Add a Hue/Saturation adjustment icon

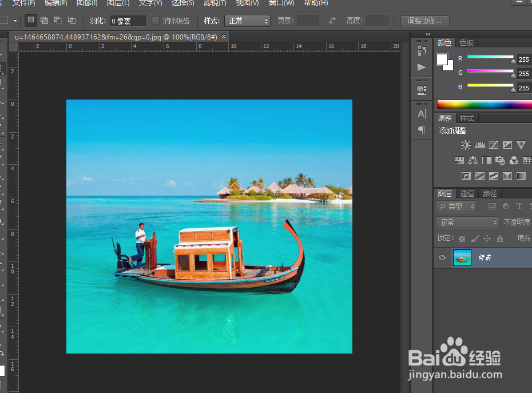pyautogui.click(x=459, y=161)
